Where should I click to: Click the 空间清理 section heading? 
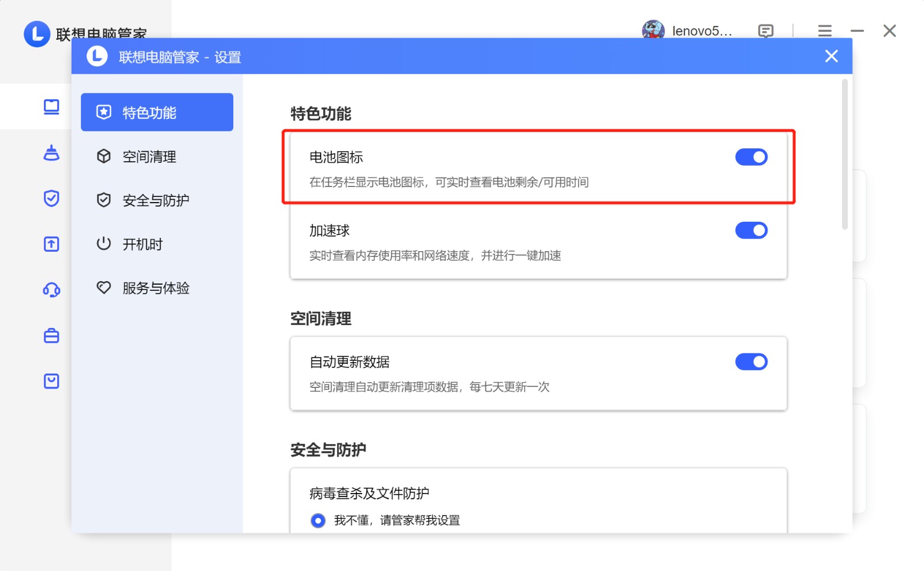coord(321,319)
